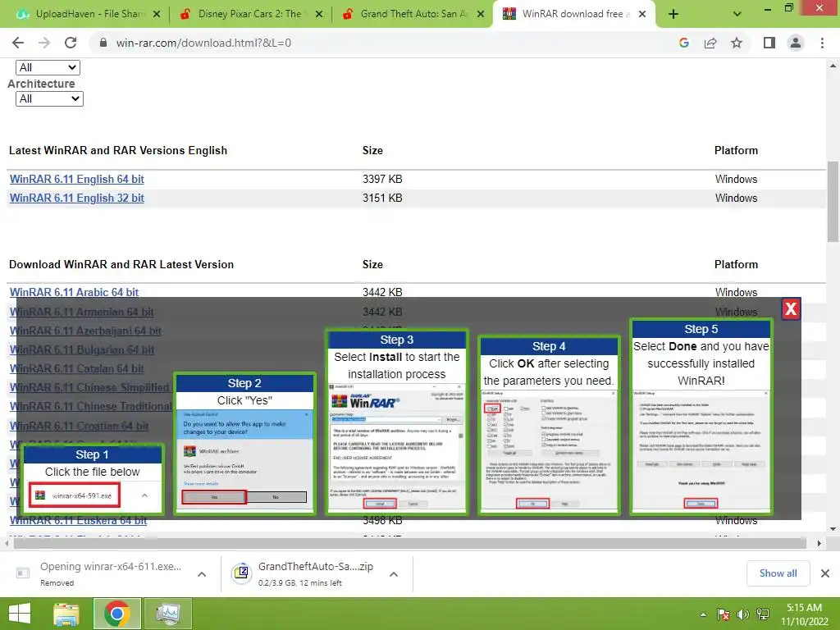Click the horizontal page scrollbar
Image resolution: width=840 pixels, height=630 pixels.
pos(410,543)
